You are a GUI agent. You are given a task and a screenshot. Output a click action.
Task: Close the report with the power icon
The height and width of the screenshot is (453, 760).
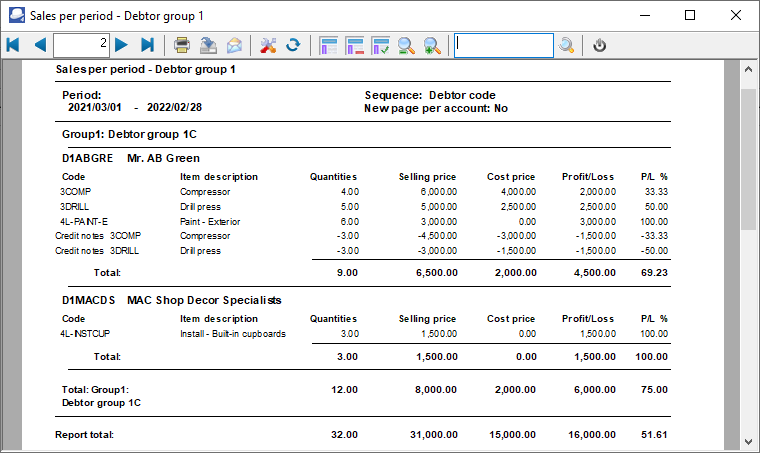pos(600,45)
